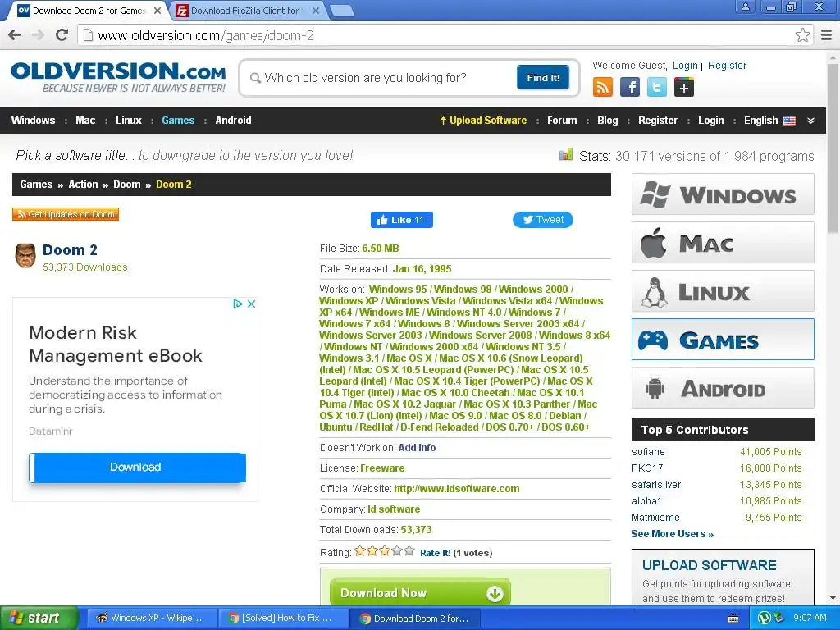Screen dimensions: 840x630
Task: Open the Games controller category banner
Action: tap(723, 340)
